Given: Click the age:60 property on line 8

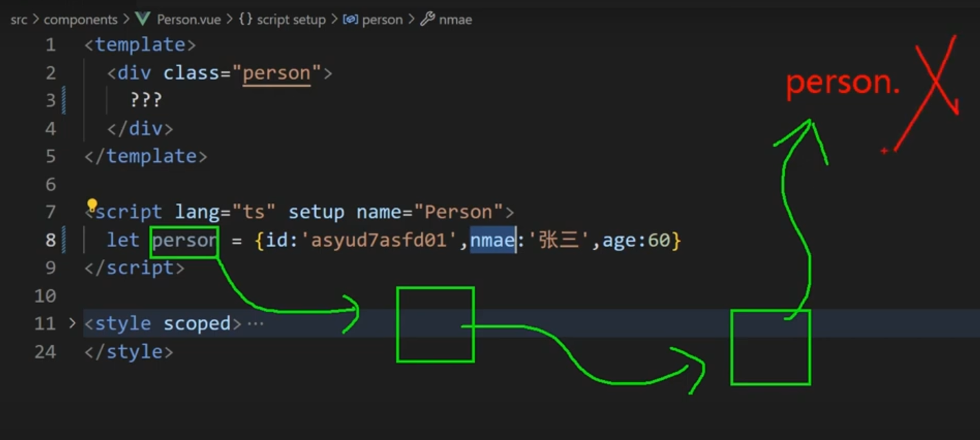Looking at the screenshot, I should [x=636, y=240].
